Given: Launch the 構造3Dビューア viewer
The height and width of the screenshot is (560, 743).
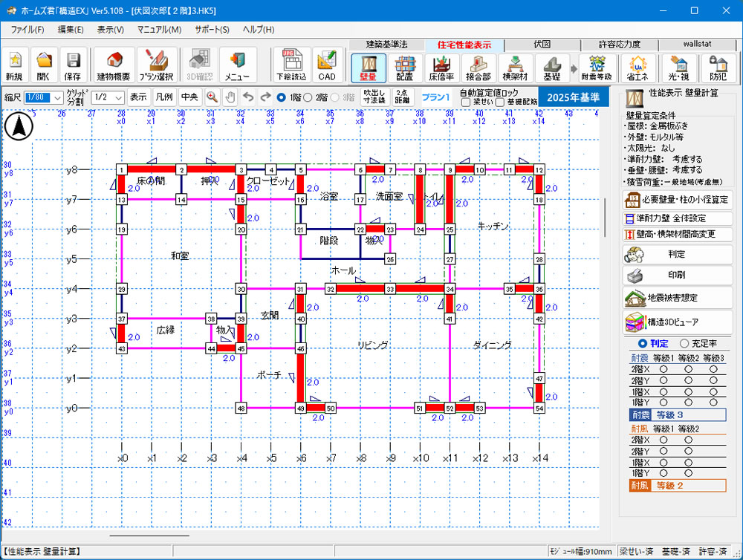Looking at the screenshot, I should tap(678, 322).
